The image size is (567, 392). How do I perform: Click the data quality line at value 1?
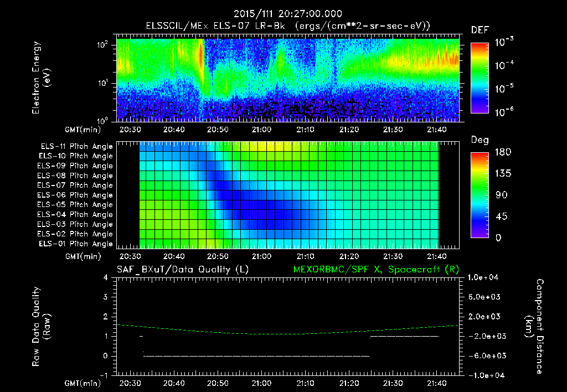(x=405, y=336)
